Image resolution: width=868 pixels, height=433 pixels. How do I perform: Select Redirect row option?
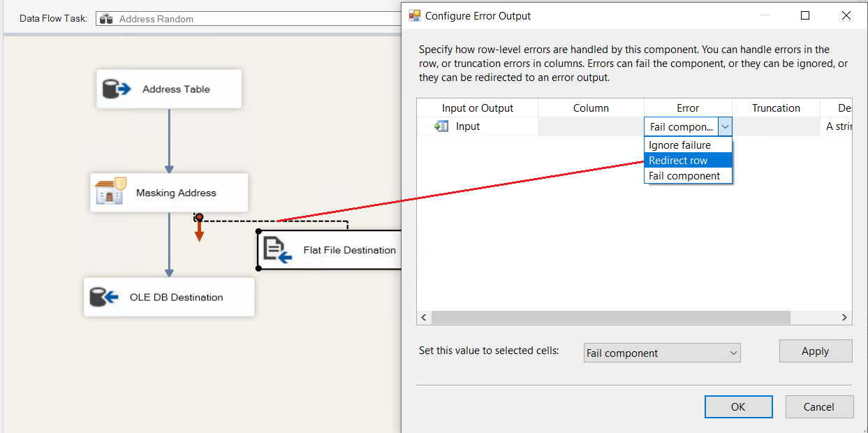tap(678, 161)
